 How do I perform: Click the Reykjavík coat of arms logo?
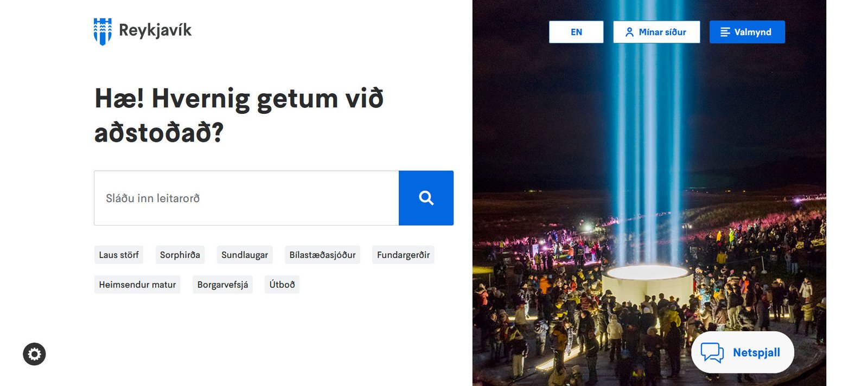click(103, 31)
